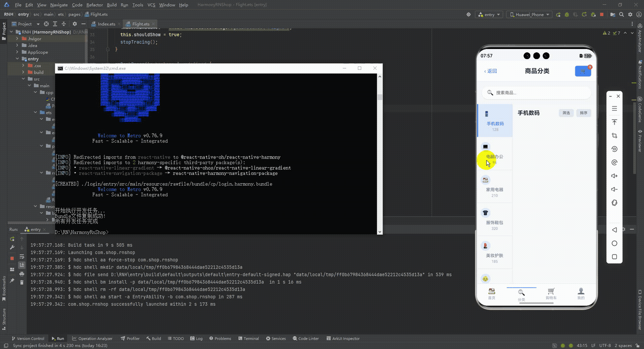Click emulator home circle button
This screenshot has height=349, width=644.
[x=614, y=243]
